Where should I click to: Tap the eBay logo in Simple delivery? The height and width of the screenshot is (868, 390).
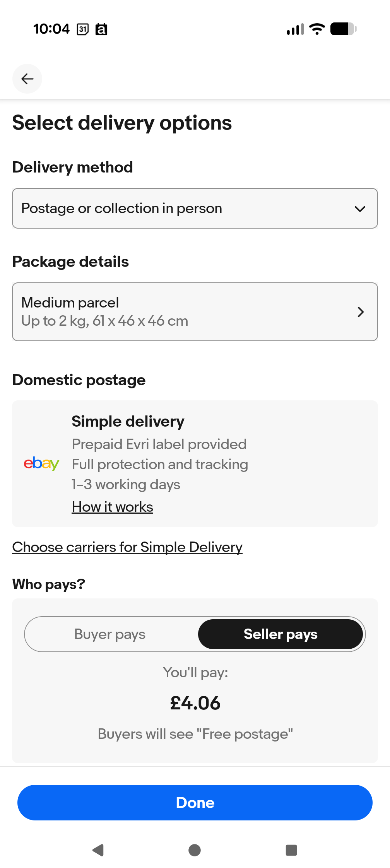tap(41, 463)
